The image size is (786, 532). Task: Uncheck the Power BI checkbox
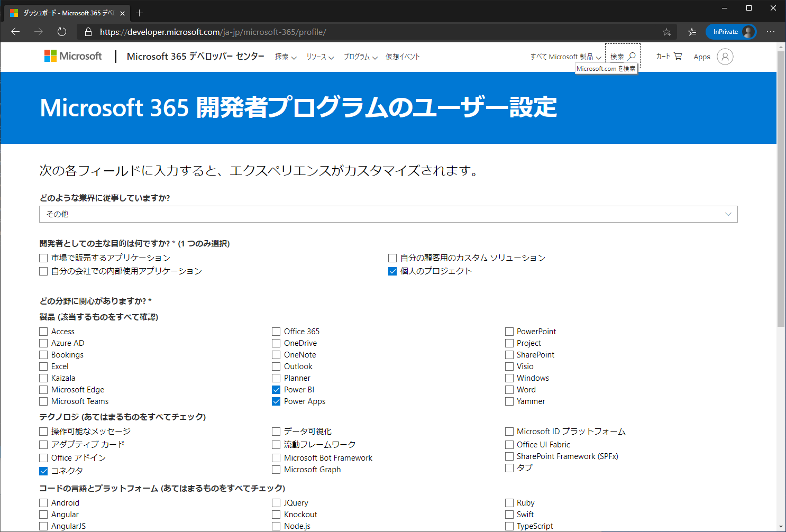coord(276,390)
